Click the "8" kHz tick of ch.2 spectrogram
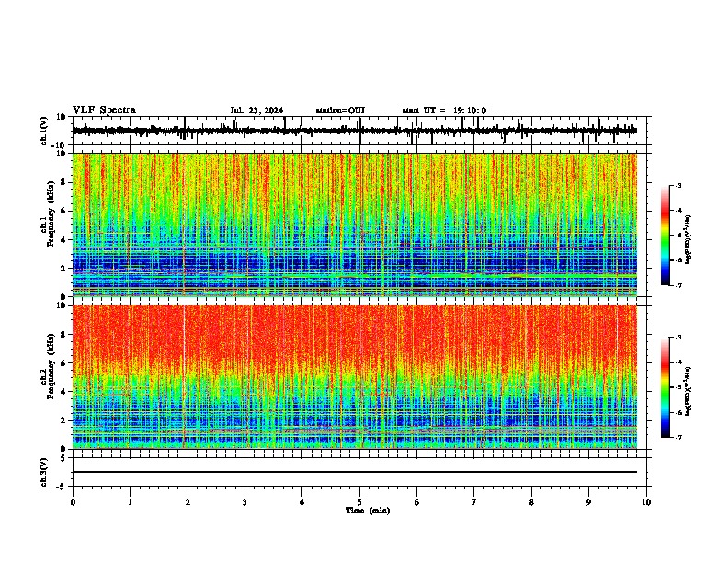 coord(64,335)
